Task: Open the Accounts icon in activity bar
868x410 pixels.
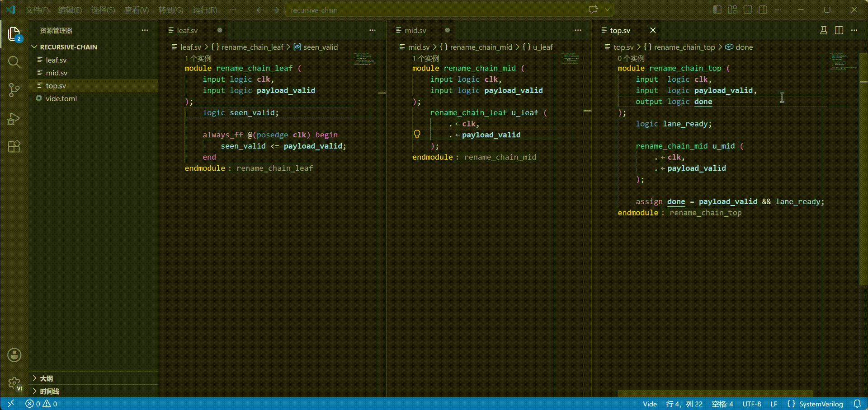Action: [x=14, y=355]
